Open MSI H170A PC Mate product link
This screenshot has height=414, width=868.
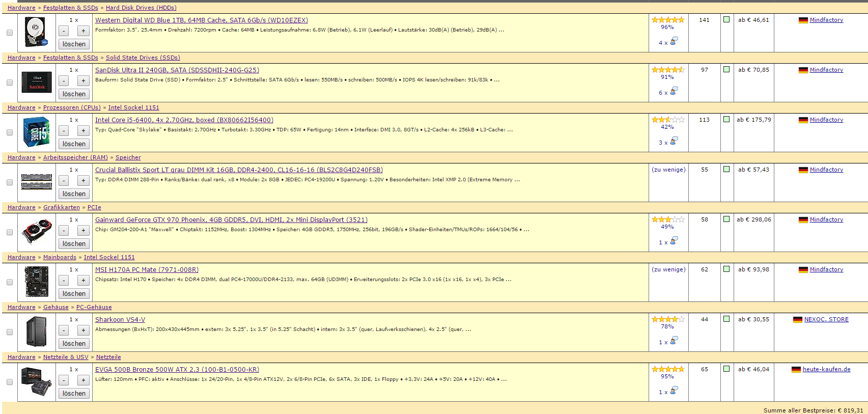[x=147, y=270]
